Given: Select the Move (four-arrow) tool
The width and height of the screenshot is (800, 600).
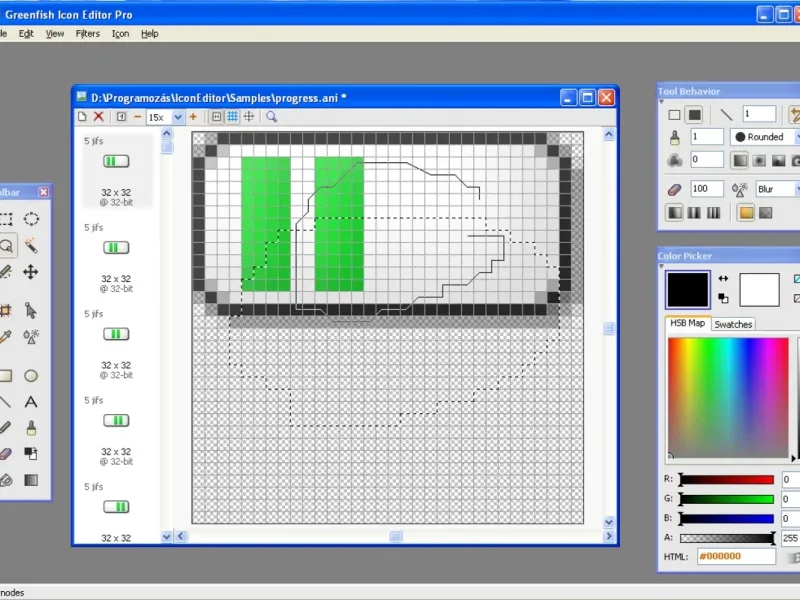Looking at the screenshot, I should (31, 272).
